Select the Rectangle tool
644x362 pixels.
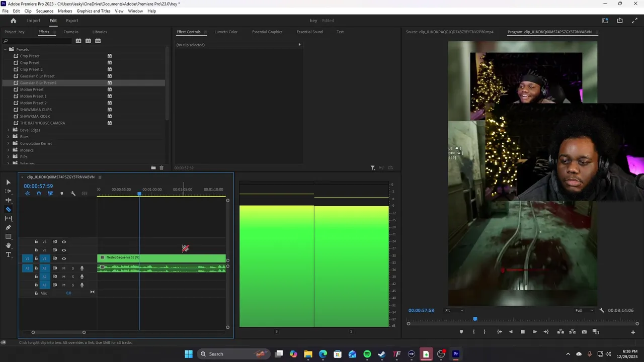8,236
